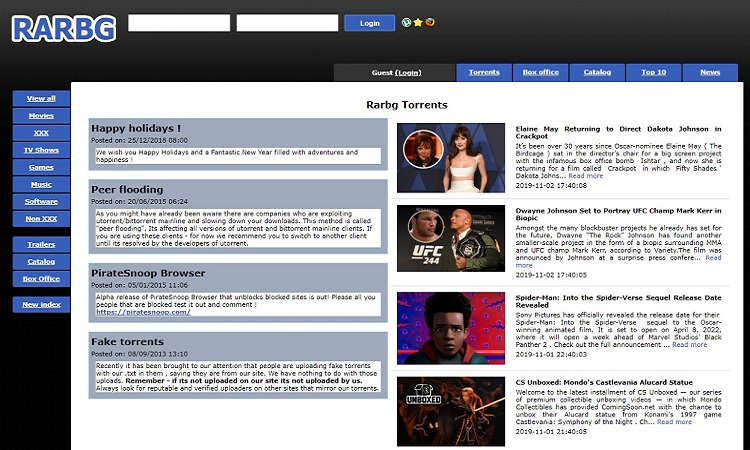Read more on Elaine May article
The height and width of the screenshot is (450, 750).
tap(586, 176)
